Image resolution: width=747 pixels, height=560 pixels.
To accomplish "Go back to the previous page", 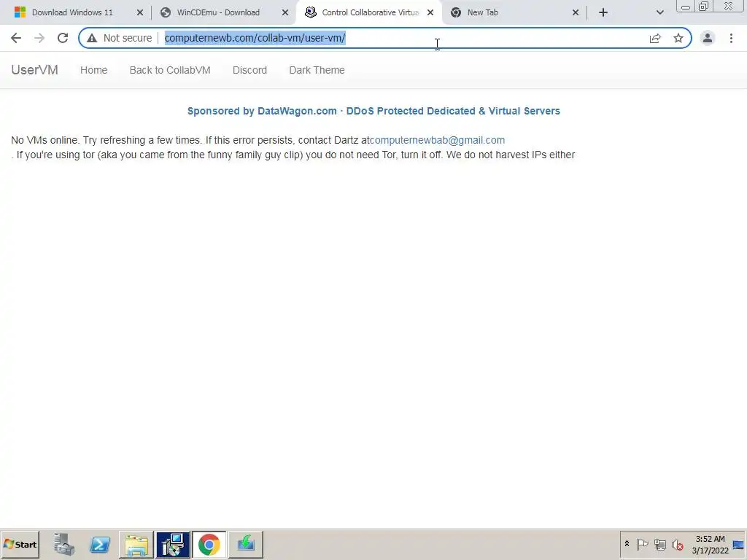I will [16, 38].
